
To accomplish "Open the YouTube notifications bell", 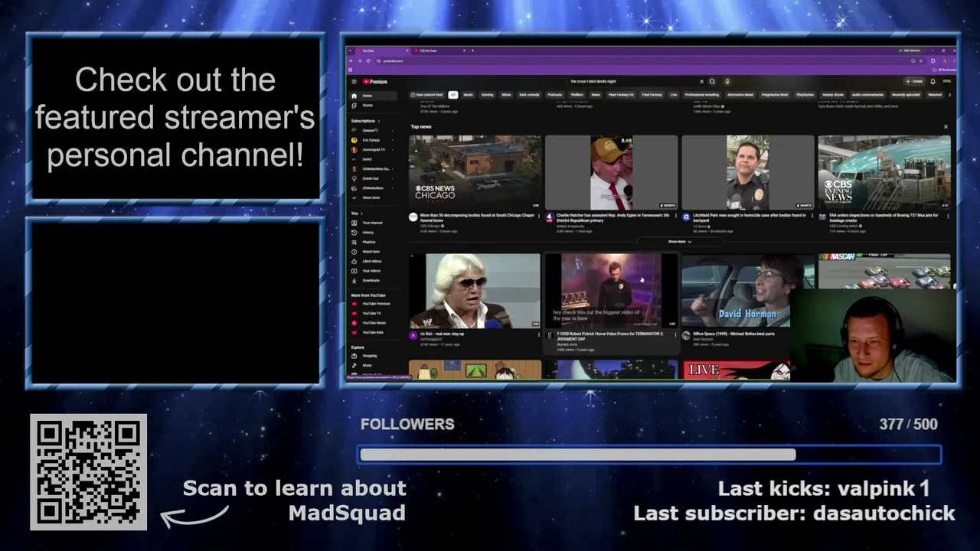I will pos(933,81).
